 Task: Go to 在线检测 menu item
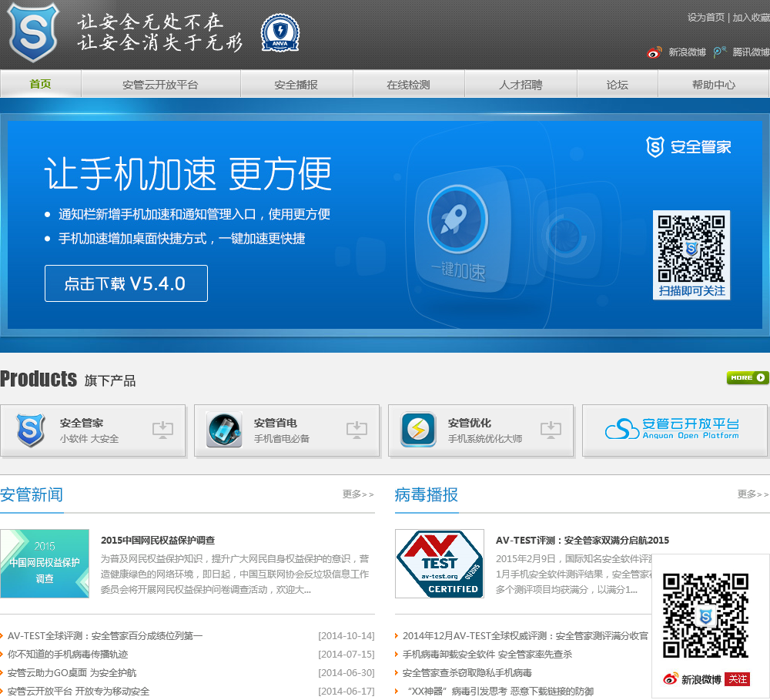[x=409, y=85]
